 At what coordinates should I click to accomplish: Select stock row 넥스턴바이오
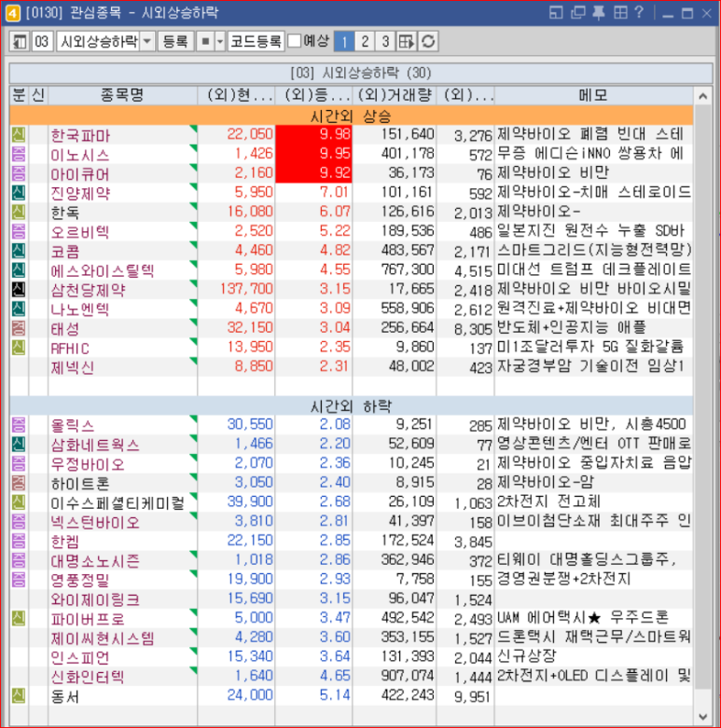352,522
